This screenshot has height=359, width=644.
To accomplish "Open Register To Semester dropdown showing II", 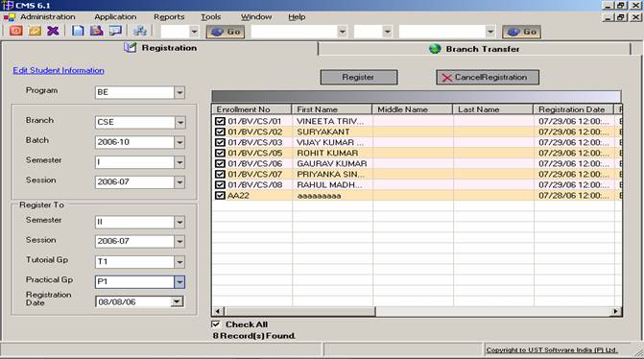I will [179, 223].
